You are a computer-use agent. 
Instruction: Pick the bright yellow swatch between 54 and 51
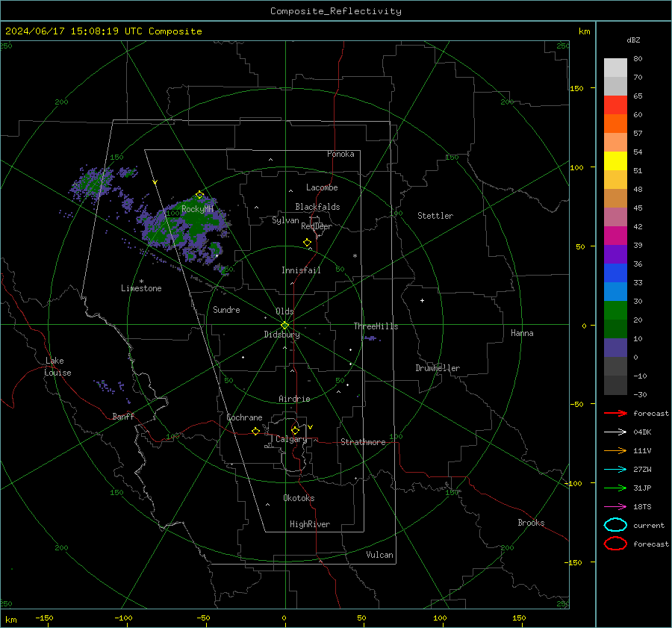pyautogui.click(x=615, y=161)
